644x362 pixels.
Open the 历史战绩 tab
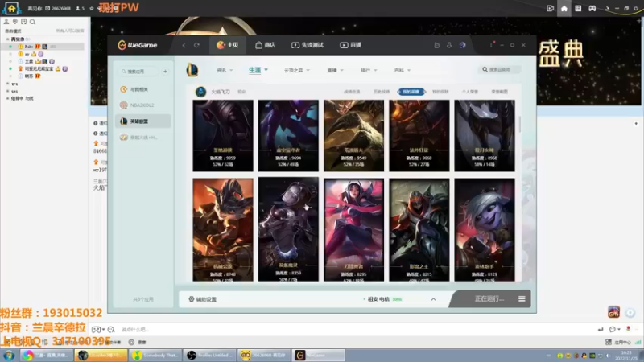tap(382, 92)
